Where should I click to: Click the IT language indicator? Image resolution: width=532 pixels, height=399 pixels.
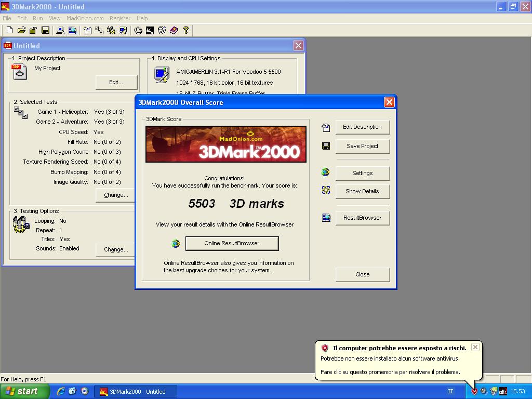(x=450, y=392)
